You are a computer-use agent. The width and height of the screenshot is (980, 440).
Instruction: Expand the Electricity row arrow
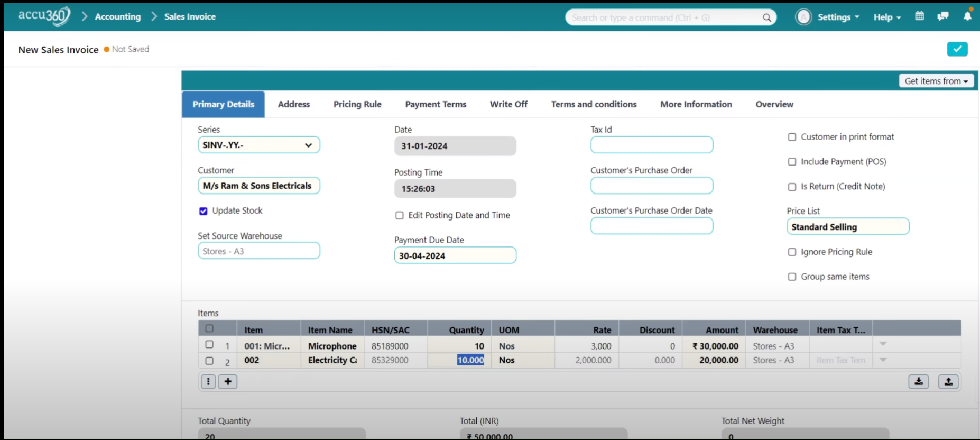883,360
